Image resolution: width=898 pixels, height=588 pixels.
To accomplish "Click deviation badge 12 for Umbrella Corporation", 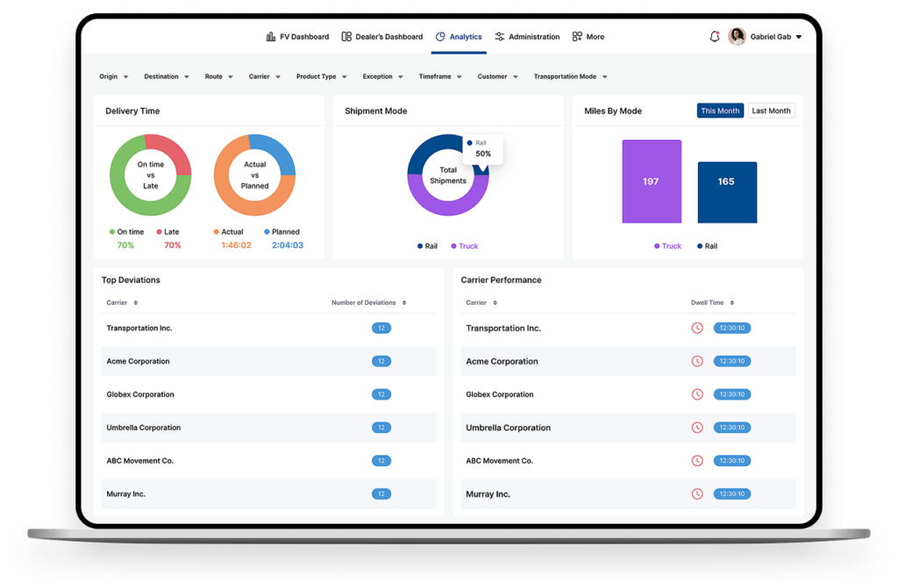I will tap(381, 428).
